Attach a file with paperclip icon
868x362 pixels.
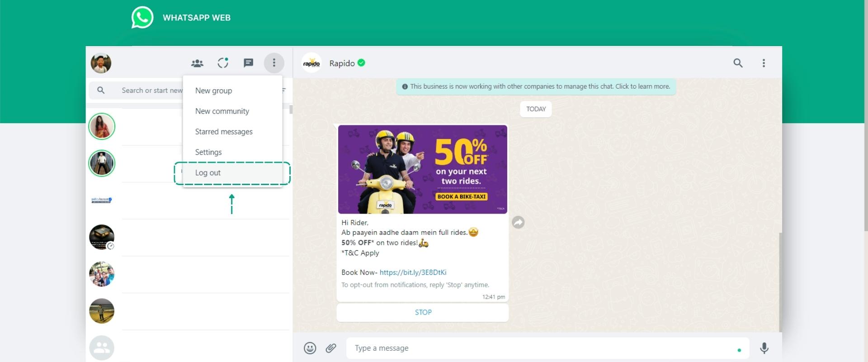(331, 348)
